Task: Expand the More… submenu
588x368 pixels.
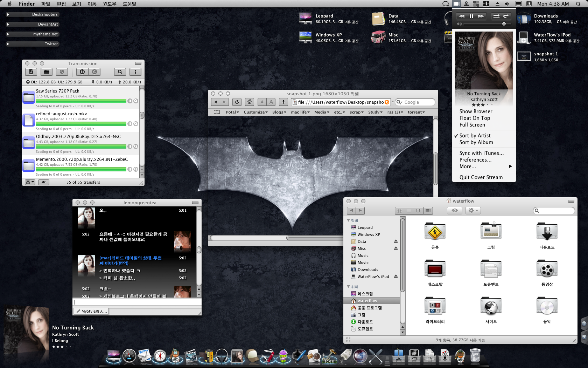Action: click(x=484, y=166)
